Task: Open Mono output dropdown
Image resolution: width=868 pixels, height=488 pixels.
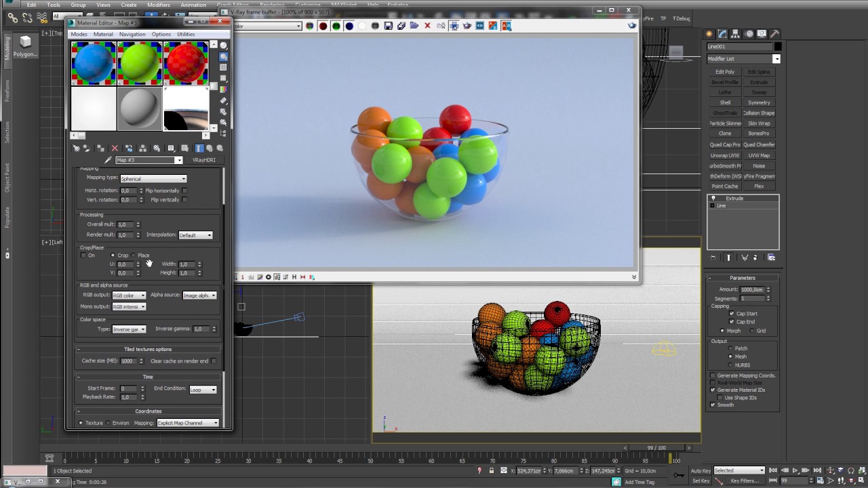Action: [x=129, y=307]
